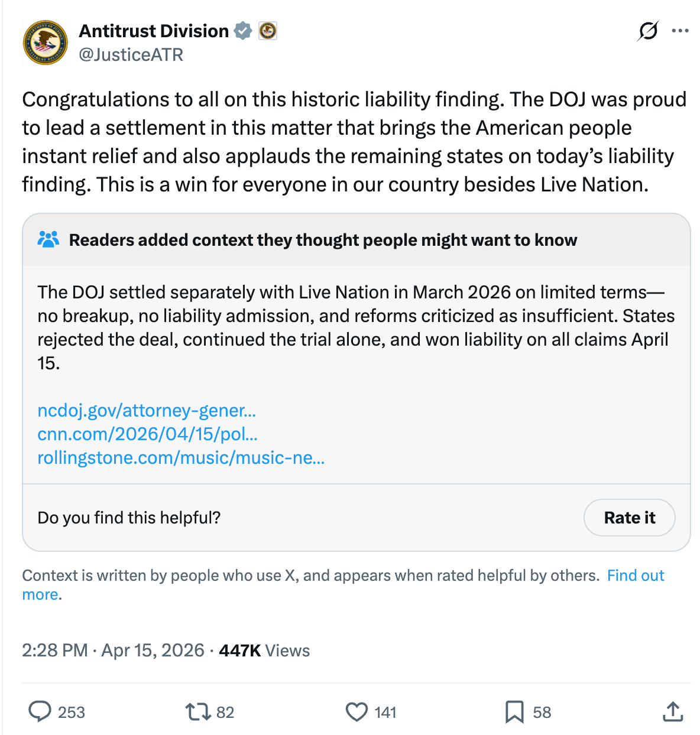Click the verified checkmark badge
This screenshot has width=700, height=735.
click(242, 31)
